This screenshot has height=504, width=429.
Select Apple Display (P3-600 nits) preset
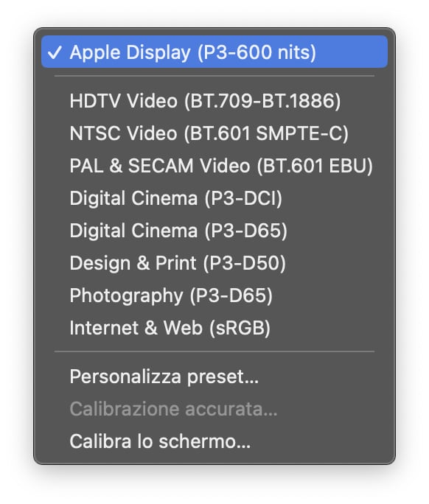click(x=214, y=52)
